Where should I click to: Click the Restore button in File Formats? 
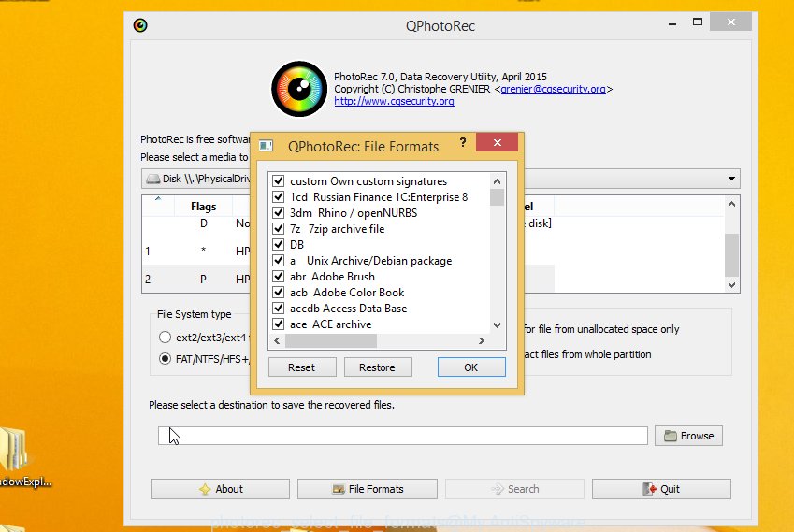[x=377, y=367]
